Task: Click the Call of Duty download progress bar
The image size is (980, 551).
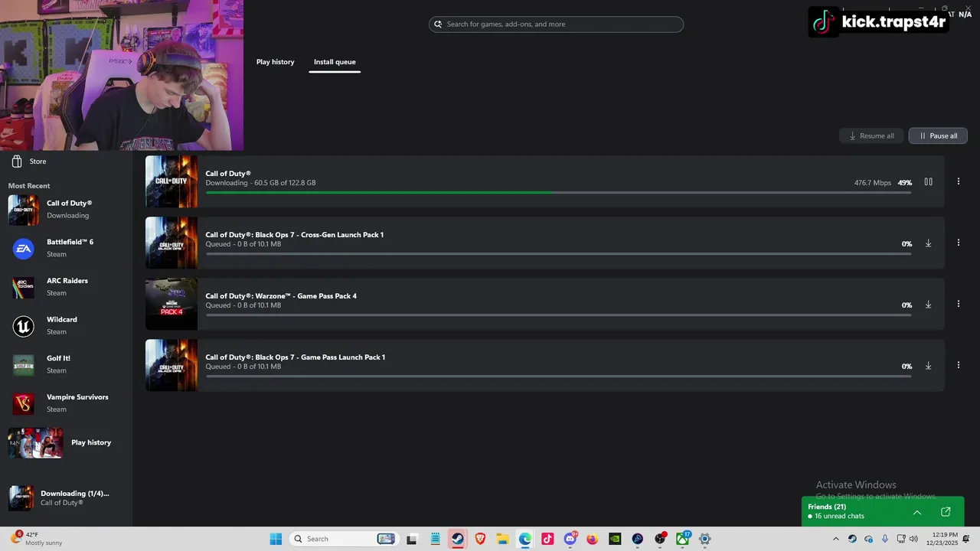Action: pyautogui.click(x=558, y=192)
